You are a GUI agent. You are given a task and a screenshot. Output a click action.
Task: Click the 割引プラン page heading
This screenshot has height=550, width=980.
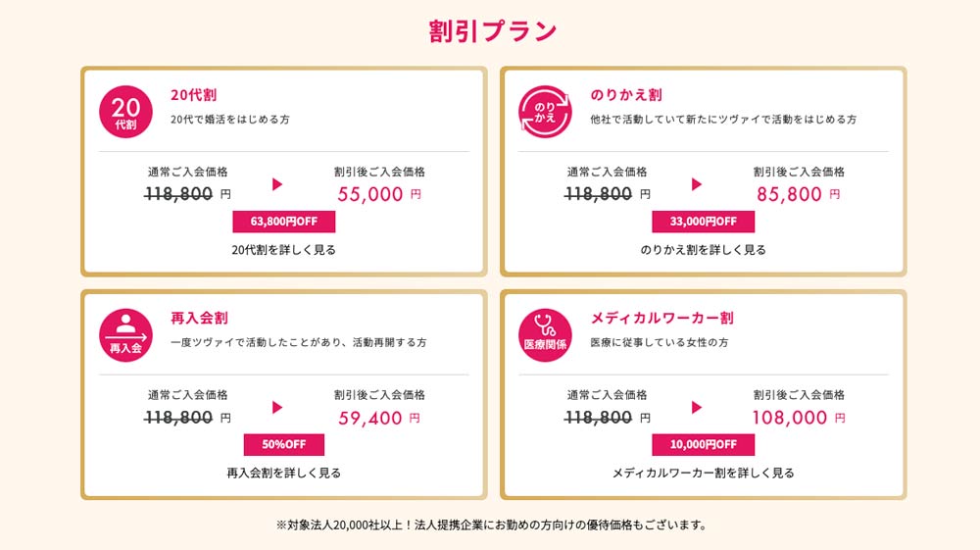point(493,30)
